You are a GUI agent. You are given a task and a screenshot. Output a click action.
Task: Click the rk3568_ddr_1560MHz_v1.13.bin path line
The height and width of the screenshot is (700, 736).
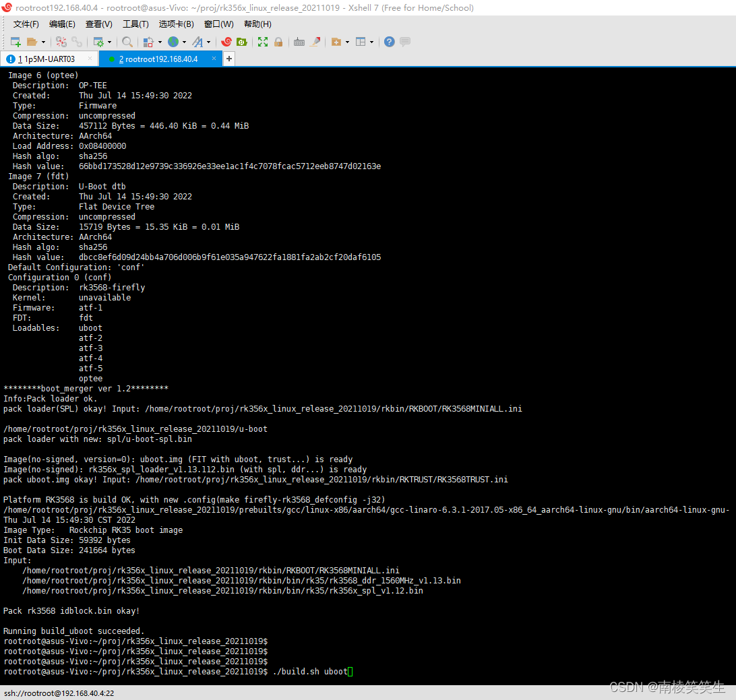242,580
